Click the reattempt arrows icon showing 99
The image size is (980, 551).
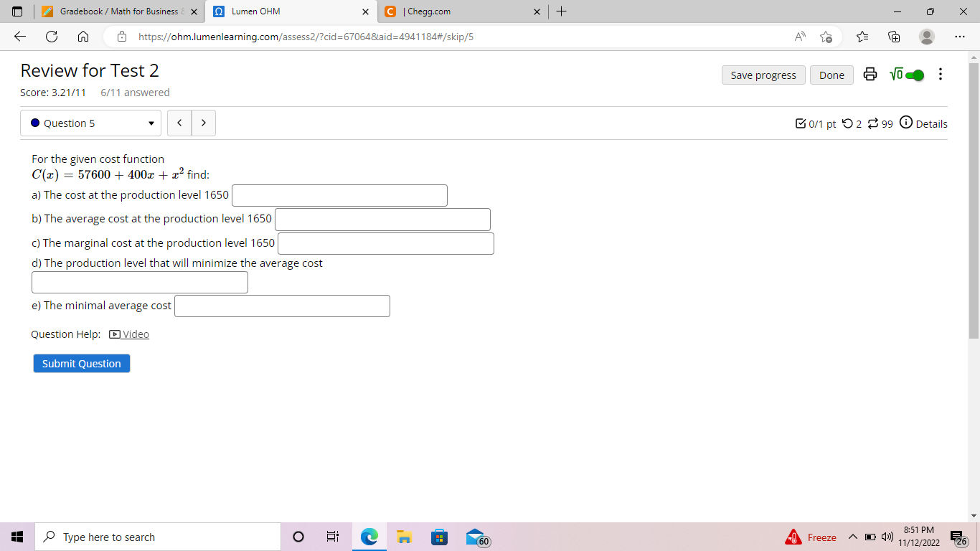pos(875,123)
